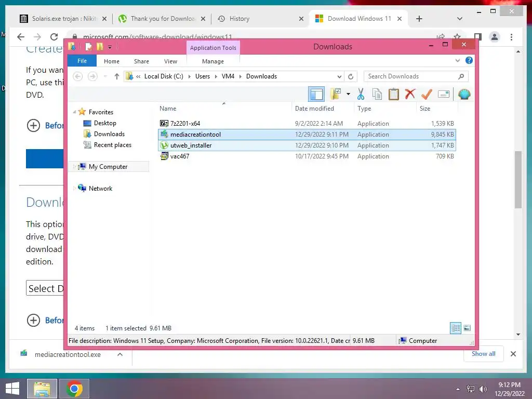Bookmark this page with star icon
The width and height of the screenshot is (532, 399).
pyautogui.click(x=457, y=37)
